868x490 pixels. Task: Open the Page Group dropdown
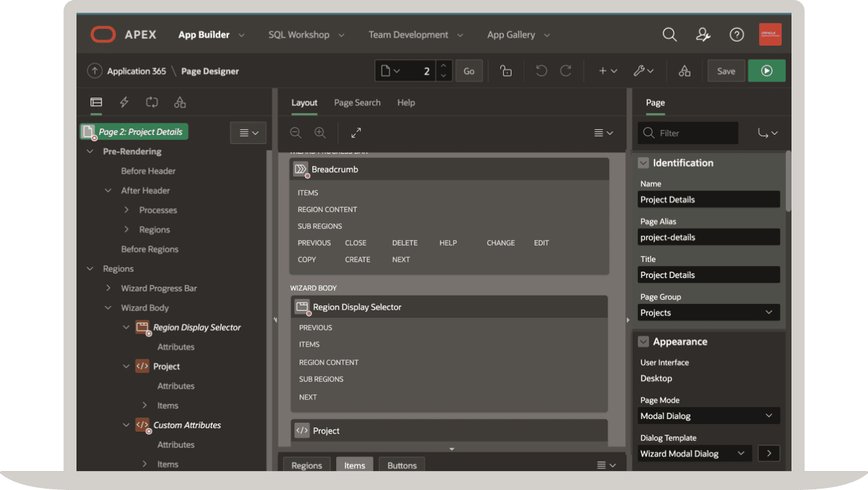709,313
